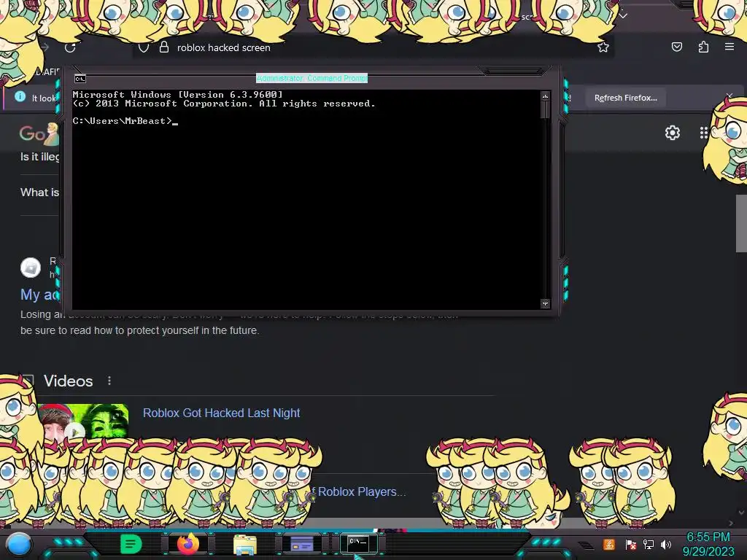This screenshot has height=560, width=747.
Task: Open the Firefox extensions icon
Action: (x=703, y=47)
